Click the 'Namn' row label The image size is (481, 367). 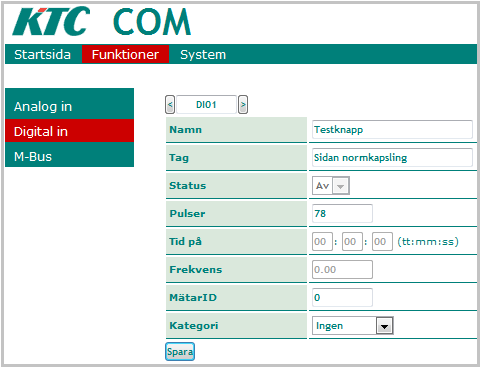[x=185, y=130]
